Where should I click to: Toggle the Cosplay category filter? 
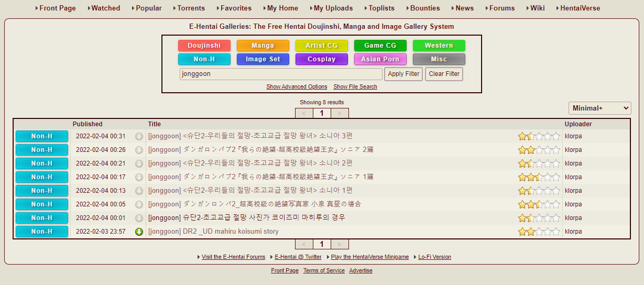[x=322, y=59]
